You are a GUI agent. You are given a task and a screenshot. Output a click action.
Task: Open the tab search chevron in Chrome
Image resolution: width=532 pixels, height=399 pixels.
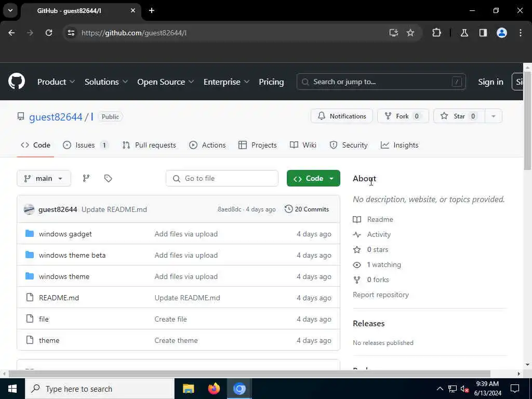click(10, 10)
